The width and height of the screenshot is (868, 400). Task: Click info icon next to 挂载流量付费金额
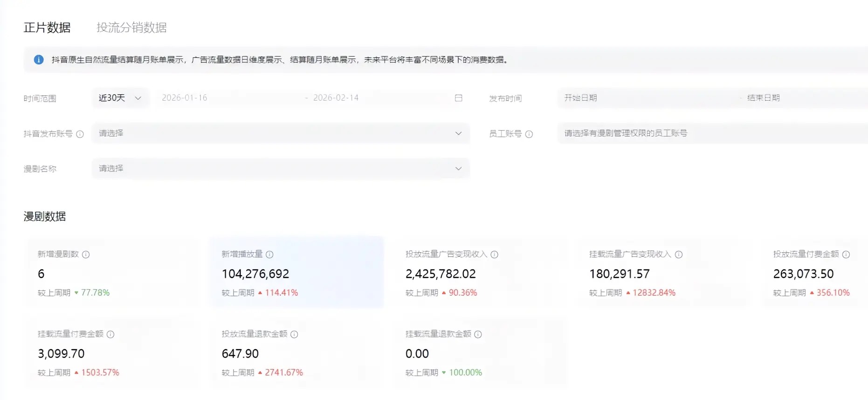pos(110,334)
